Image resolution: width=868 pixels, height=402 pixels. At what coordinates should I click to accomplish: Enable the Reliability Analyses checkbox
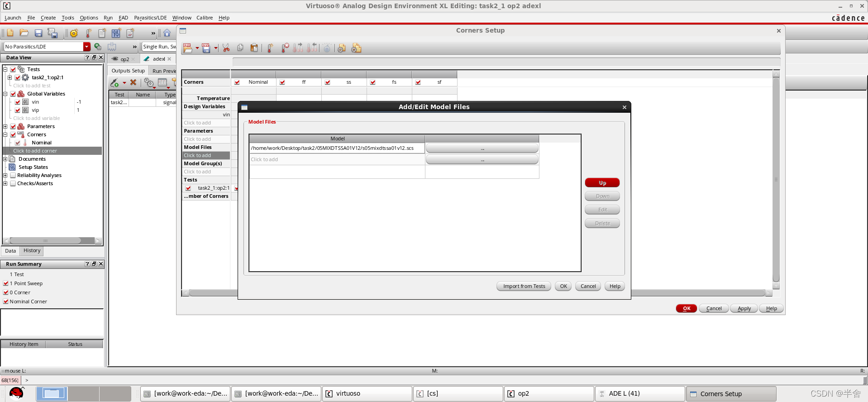(13, 175)
